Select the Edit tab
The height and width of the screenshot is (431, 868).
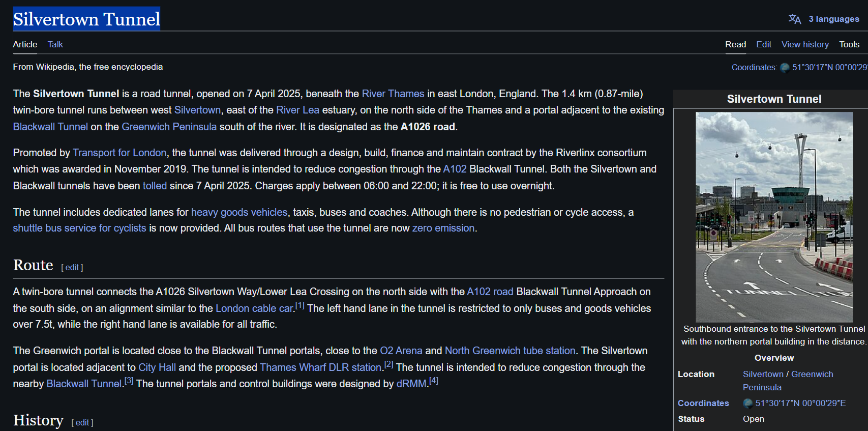[764, 44]
